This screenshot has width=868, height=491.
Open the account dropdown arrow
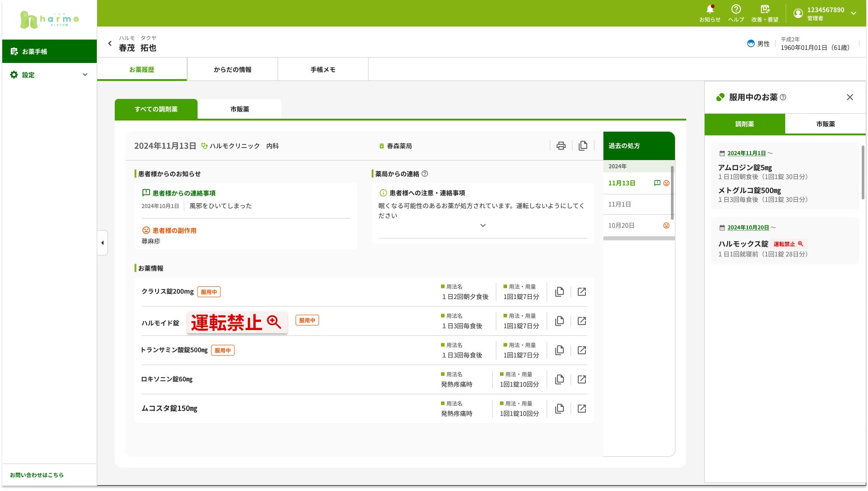point(853,13)
